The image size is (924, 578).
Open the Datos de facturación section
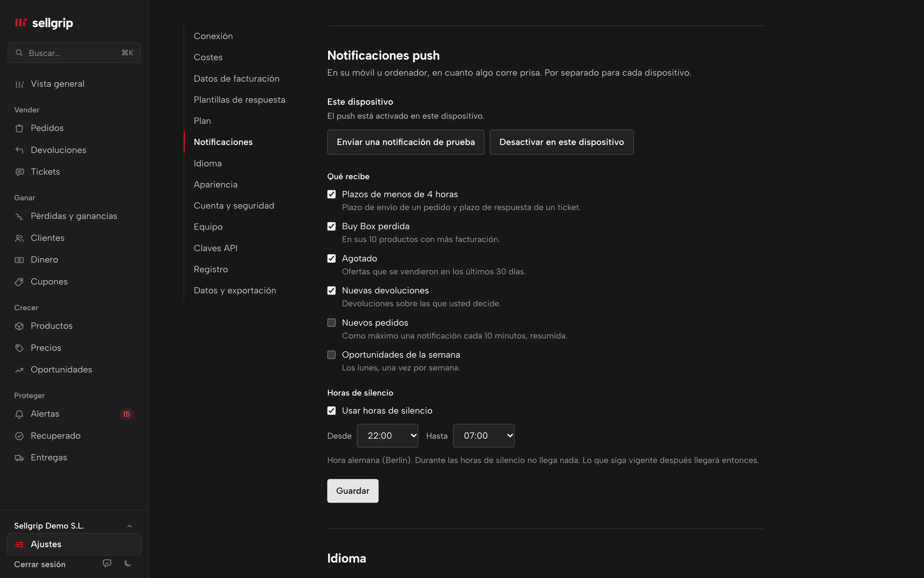(236, 78)
